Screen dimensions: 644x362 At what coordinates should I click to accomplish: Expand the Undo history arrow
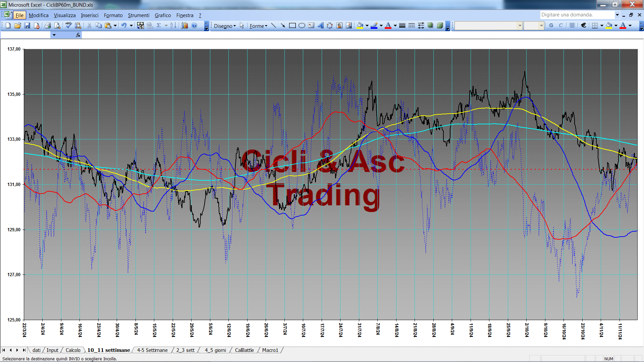tap(131, 25)
